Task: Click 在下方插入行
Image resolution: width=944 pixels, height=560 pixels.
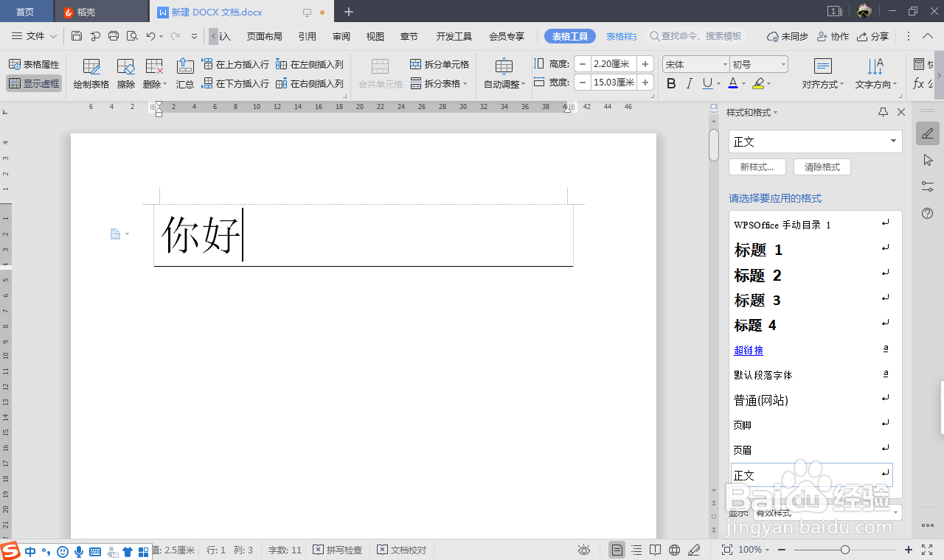Action: [235, 83]
